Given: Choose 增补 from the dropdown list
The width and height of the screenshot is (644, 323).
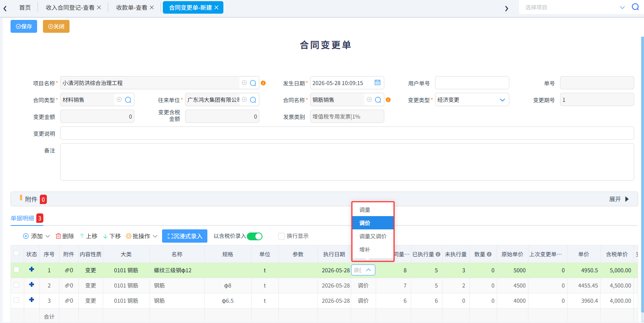Looking at the screenshot, I should [x=373, y=250].
